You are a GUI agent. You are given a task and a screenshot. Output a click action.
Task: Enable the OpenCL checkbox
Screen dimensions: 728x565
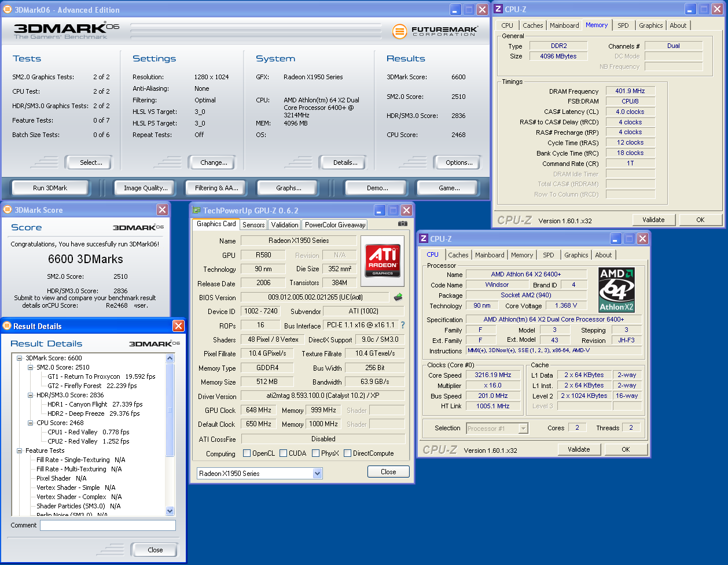247,453
